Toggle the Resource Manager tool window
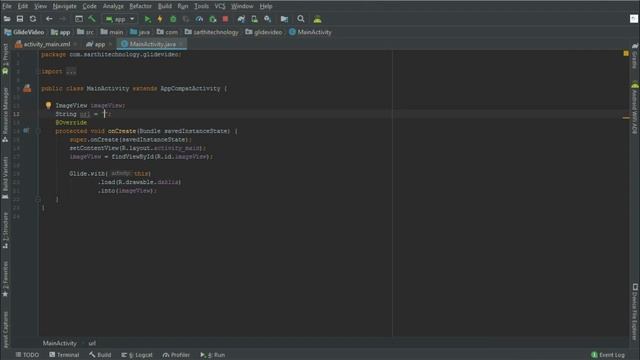The image size is (640, 360). [x=5, y=114]
